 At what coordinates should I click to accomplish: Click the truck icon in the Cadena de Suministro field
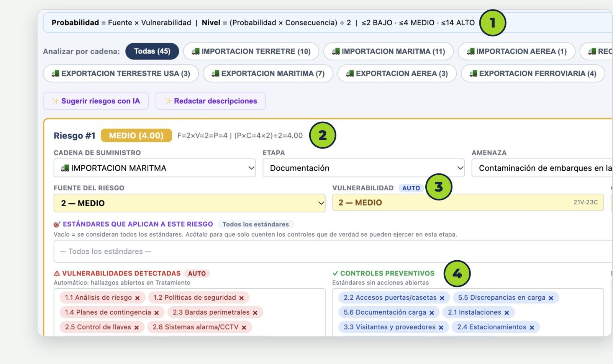coord(65,168)
